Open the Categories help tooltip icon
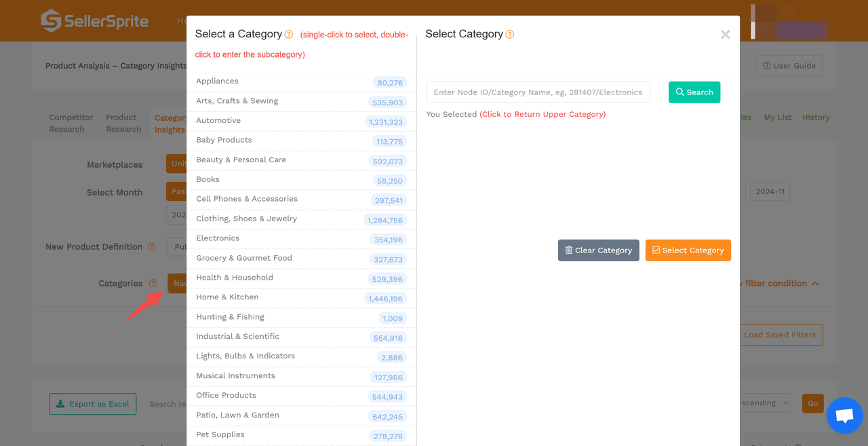 153,283
